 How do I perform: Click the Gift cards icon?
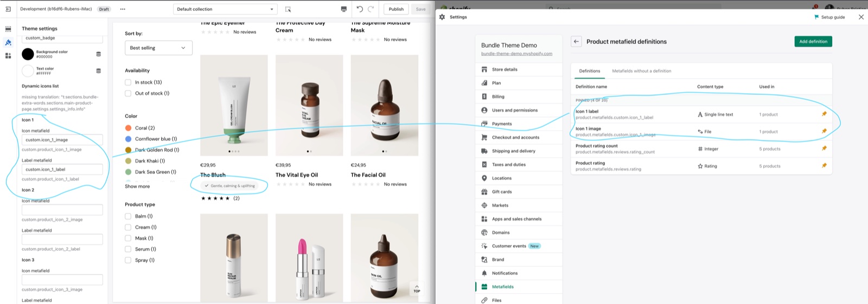pyautogui.click(x=484, y=191)
